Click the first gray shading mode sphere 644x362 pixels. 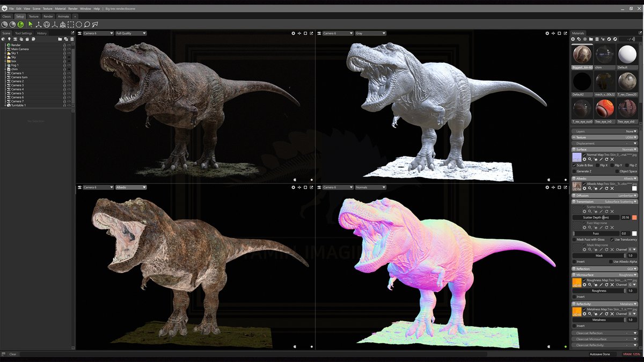pyautogui.click(x=4, y=25)
